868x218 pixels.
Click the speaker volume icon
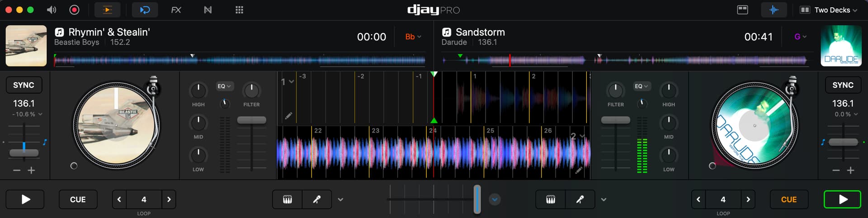(52, 10)
